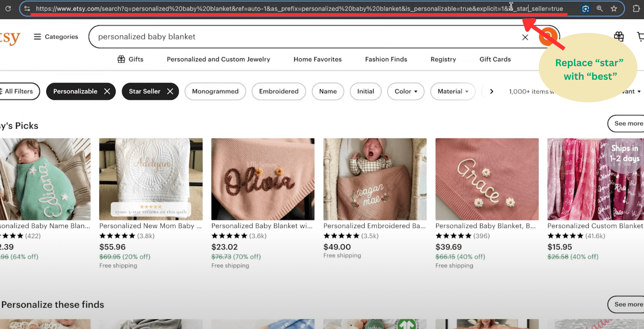Click the $69.95 (20% off) discount text
This screenshot has height=329, width=644.
point(125,257)
